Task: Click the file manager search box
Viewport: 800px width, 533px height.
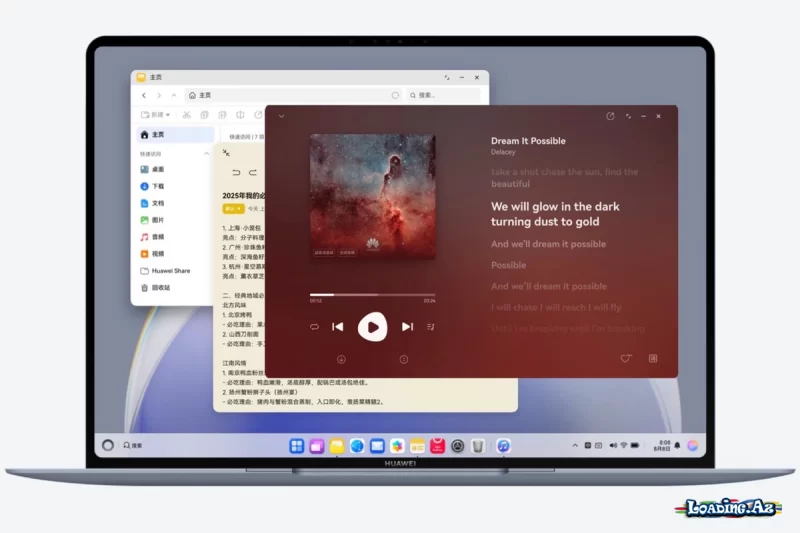Action: pyautogui.click(x=443, y=95)
